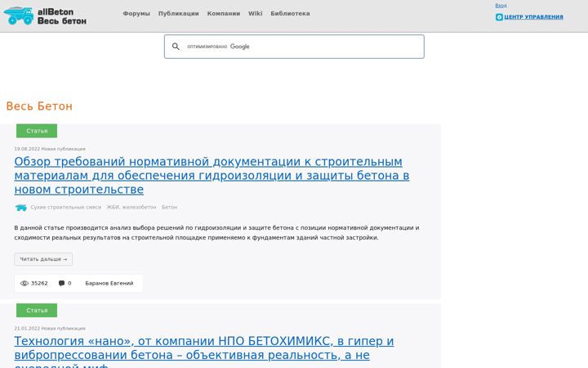
Task: Open the Публикации menu
Action: point(179,14)
